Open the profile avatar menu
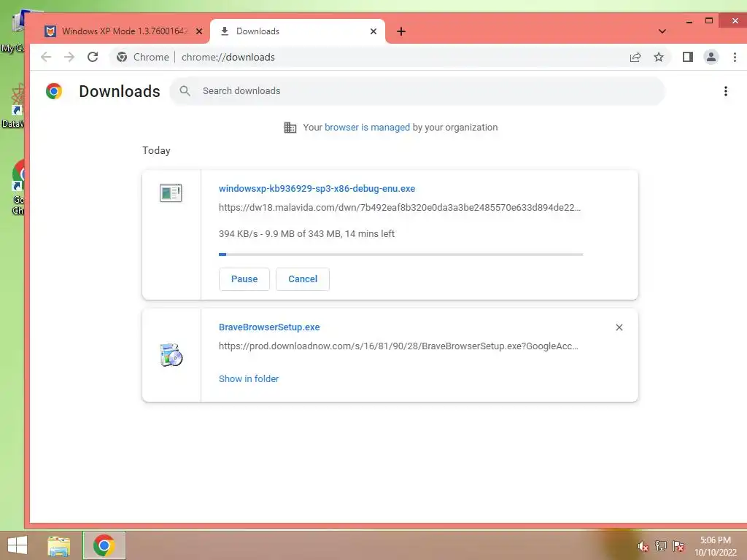This screenshot has width=747, height=560. [x=711, y=57]
